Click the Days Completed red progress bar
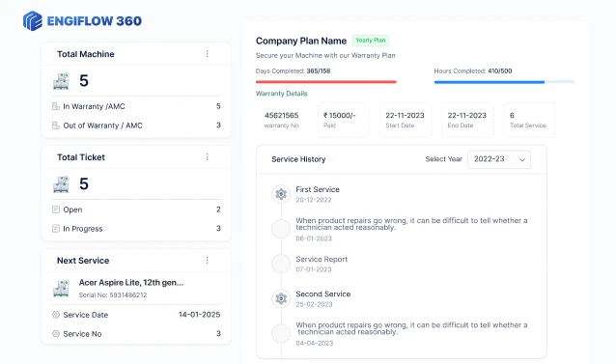616x364 pixels. click(326, 82)
